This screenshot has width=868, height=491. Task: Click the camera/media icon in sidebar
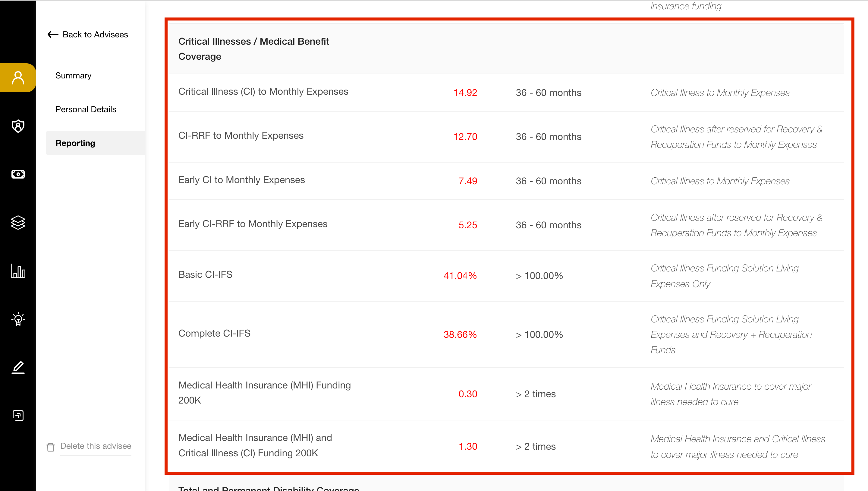[x=18, y=174]
